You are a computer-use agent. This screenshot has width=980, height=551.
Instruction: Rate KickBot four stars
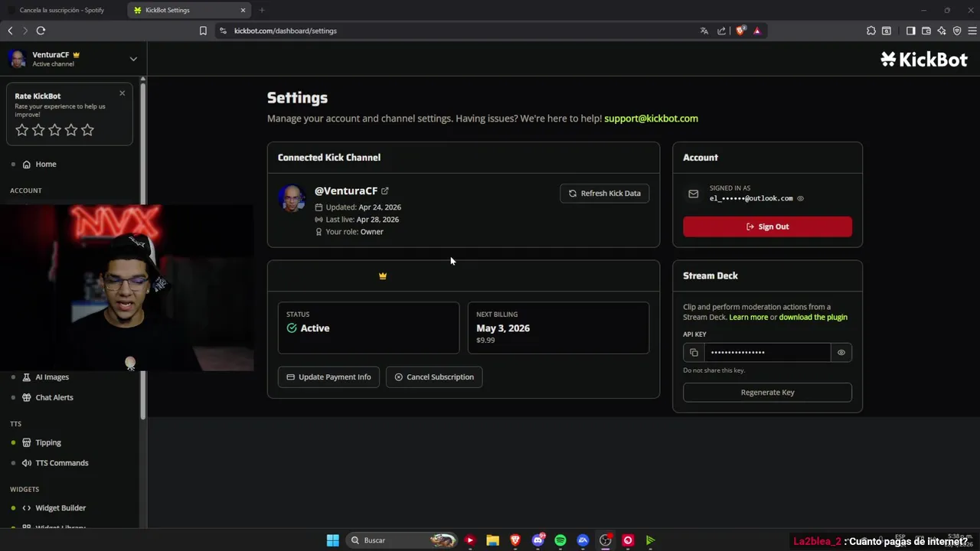point(71,130)
